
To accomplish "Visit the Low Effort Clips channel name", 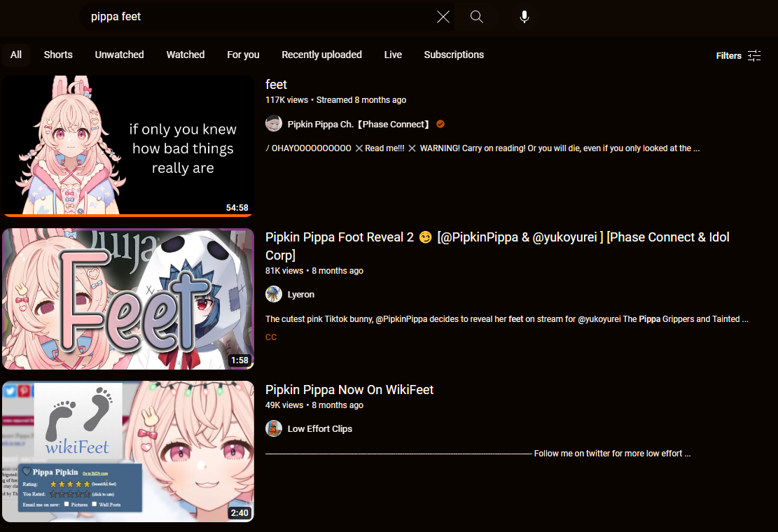I will click(320, 429).
